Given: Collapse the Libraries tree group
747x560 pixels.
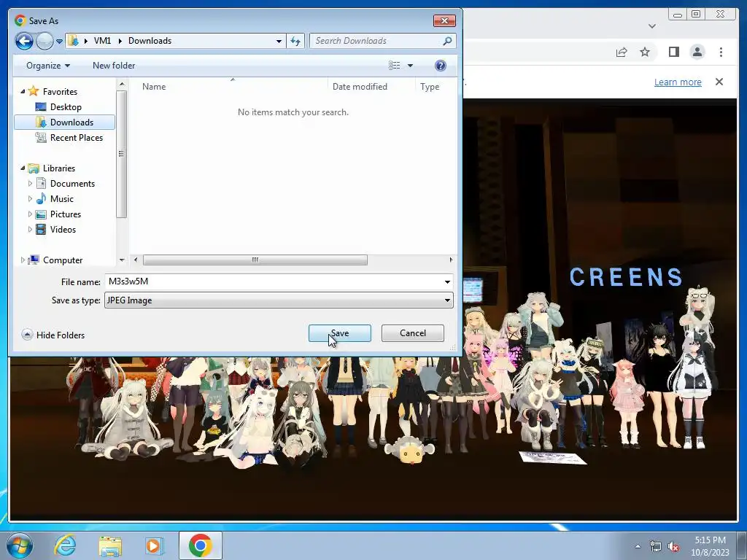Looking at the screenshot, I should coord(23,168).
